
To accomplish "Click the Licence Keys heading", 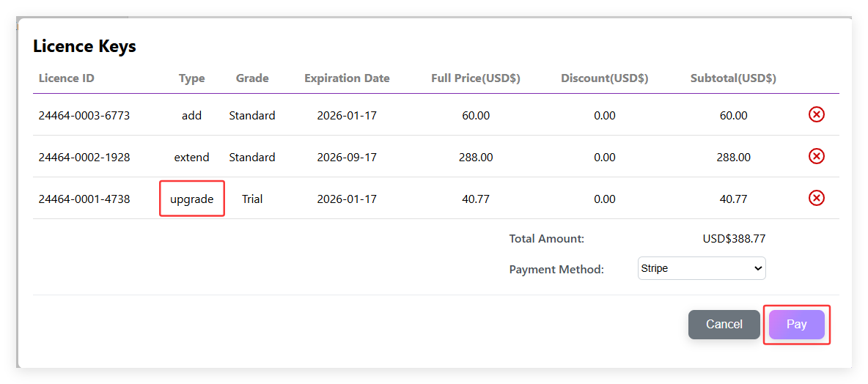I will (84, 46).
